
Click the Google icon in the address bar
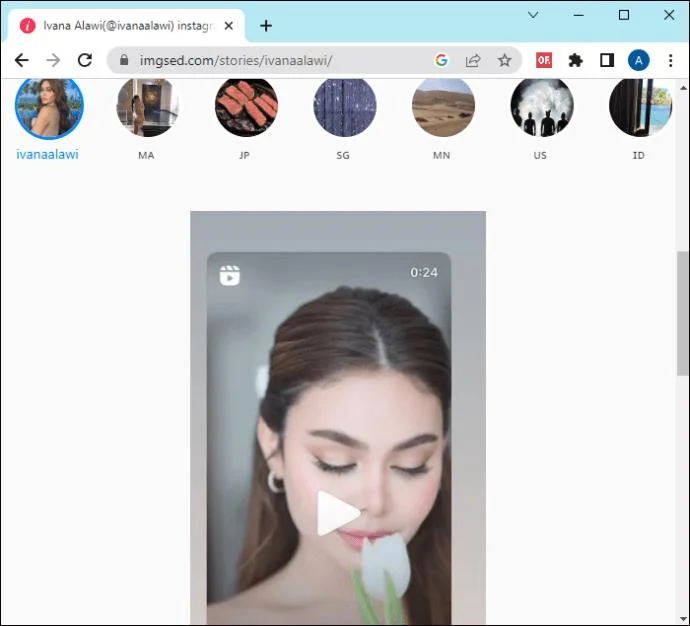pyautogui.click(x=441, y=60)
